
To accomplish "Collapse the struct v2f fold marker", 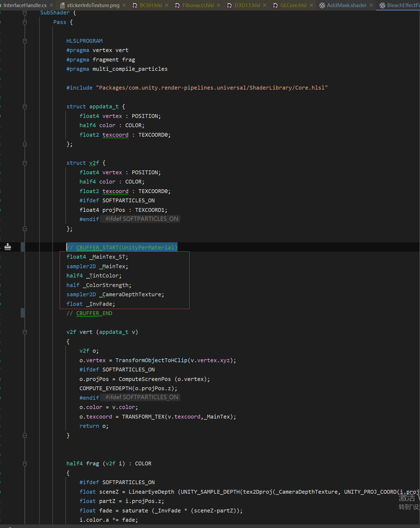I will click(25, 163).
